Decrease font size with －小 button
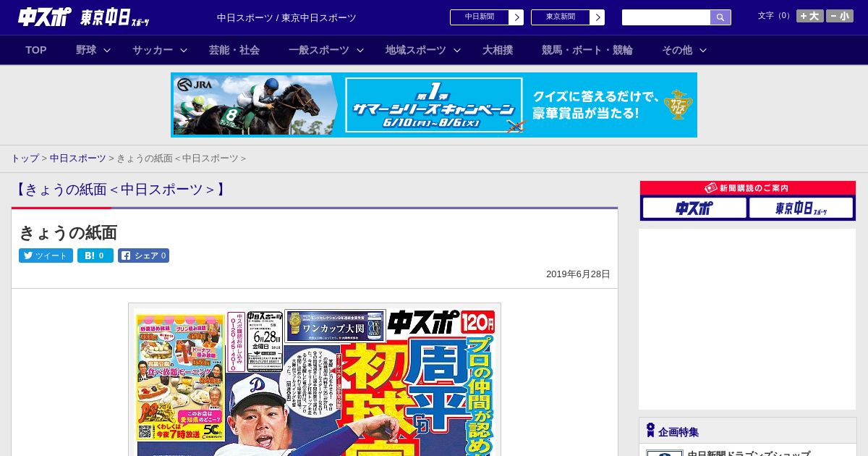Viewport: 868px width, 456px height. (x=840, y=16)
